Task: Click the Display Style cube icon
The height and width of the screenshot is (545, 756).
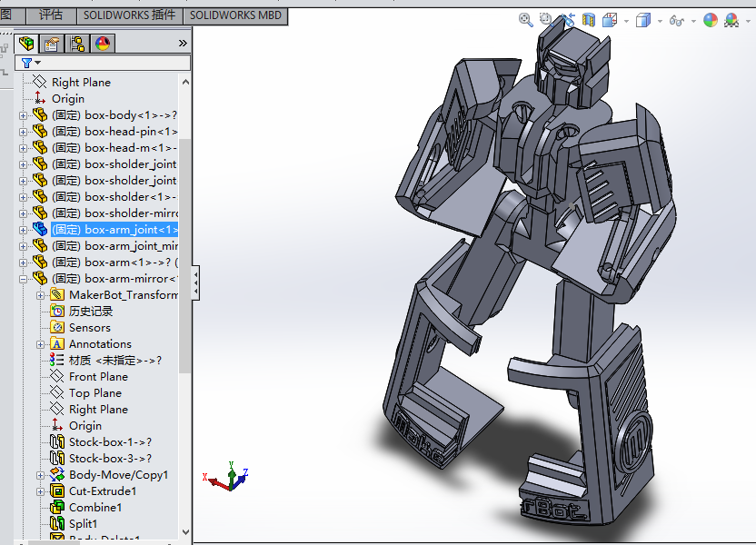Action: [642, 19]
